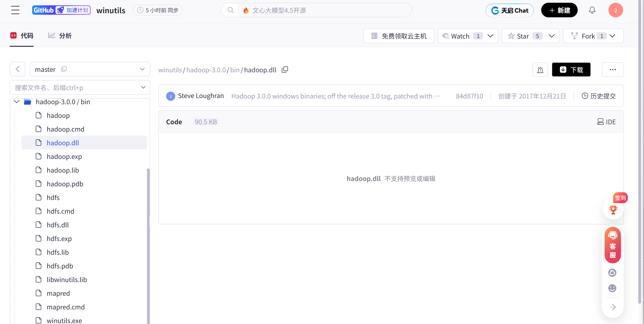Click the trophy rewards floating icon

point(613,210)
